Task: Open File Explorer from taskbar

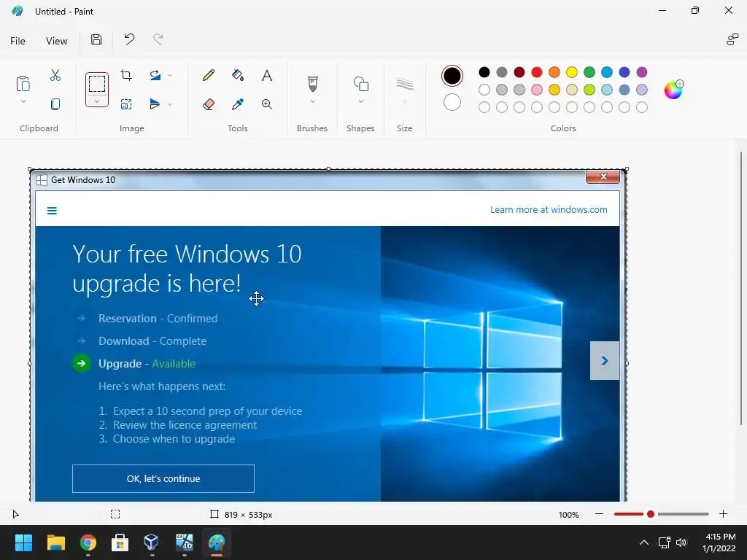Action: pos(55,542)
